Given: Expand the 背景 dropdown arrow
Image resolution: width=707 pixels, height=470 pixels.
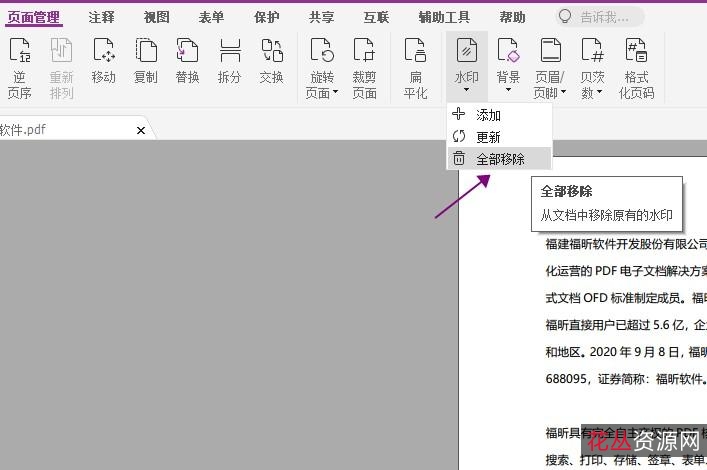Looking at the screenshot, I should tap(509, 90).
